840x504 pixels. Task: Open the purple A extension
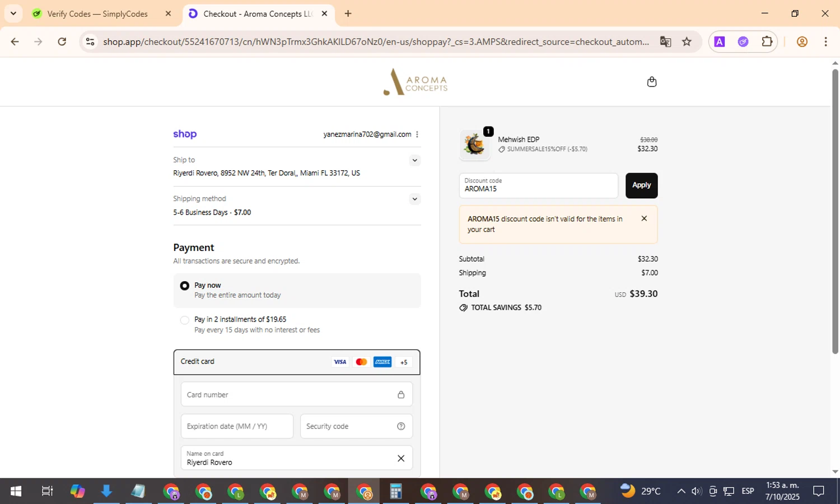point(720,41)
